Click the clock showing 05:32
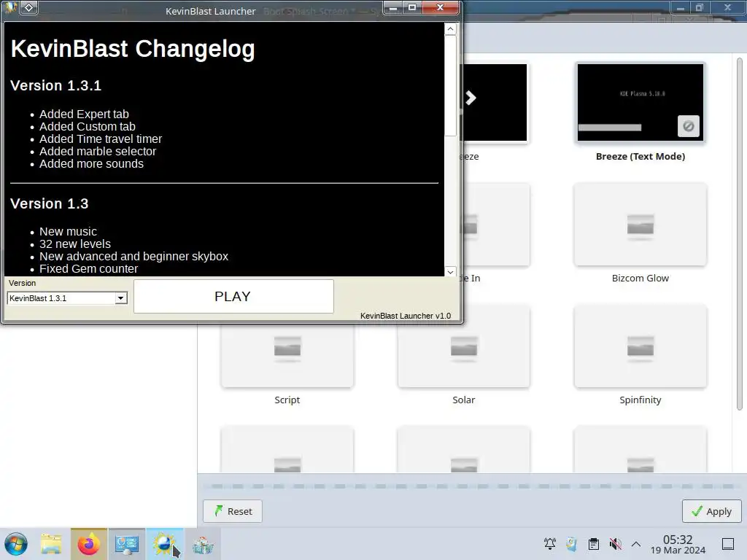 pos(678,544)
